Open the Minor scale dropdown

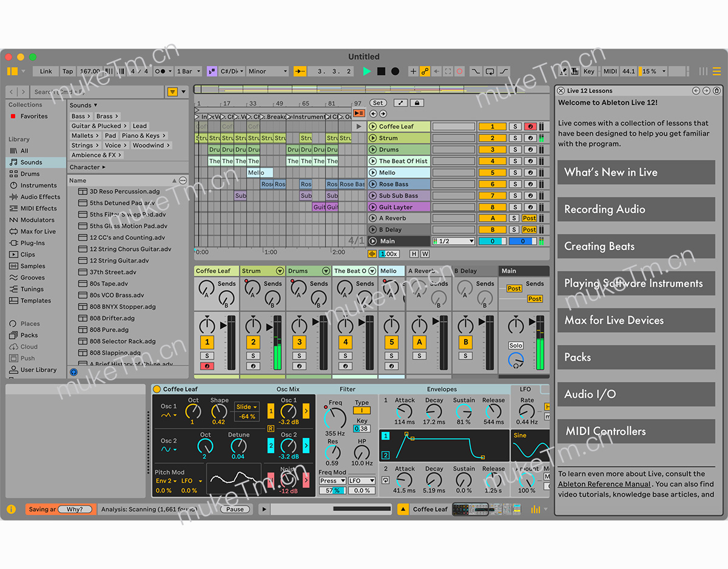pos(267,72)
